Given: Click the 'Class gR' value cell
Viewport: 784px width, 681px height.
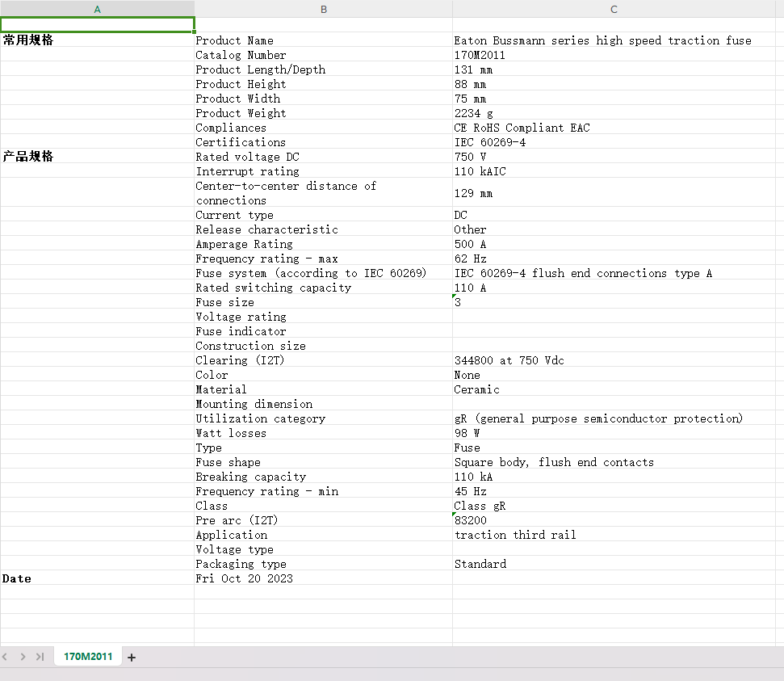Looking at the screenshot, I should 614,506.
